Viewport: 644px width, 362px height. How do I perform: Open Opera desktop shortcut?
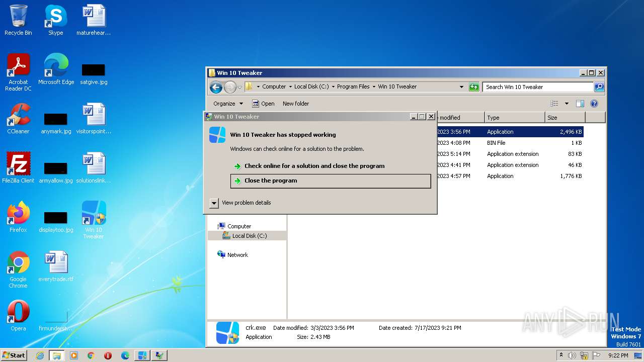[x=18, y=316]
